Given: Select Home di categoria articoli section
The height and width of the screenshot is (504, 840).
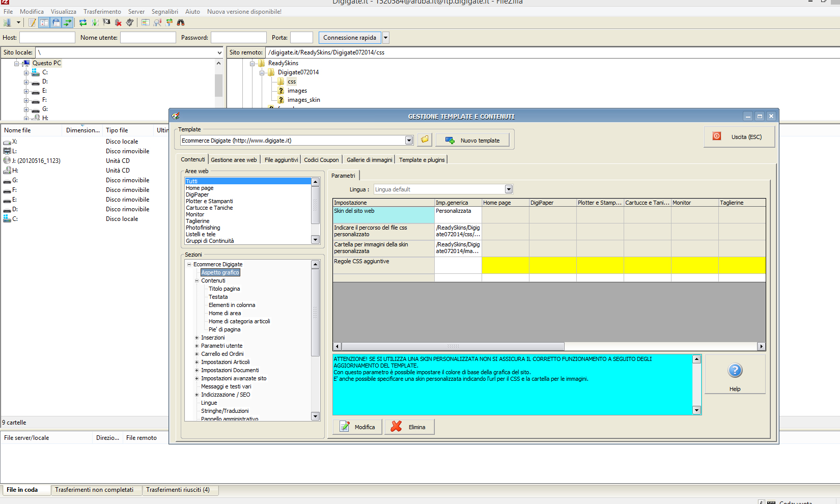Looking at the screenshot, I should (239, 321).
